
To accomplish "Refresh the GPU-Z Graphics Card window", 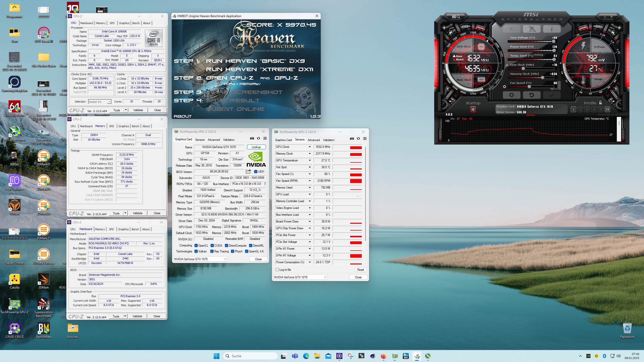I will pyautogui.click(x=258, y=139).
